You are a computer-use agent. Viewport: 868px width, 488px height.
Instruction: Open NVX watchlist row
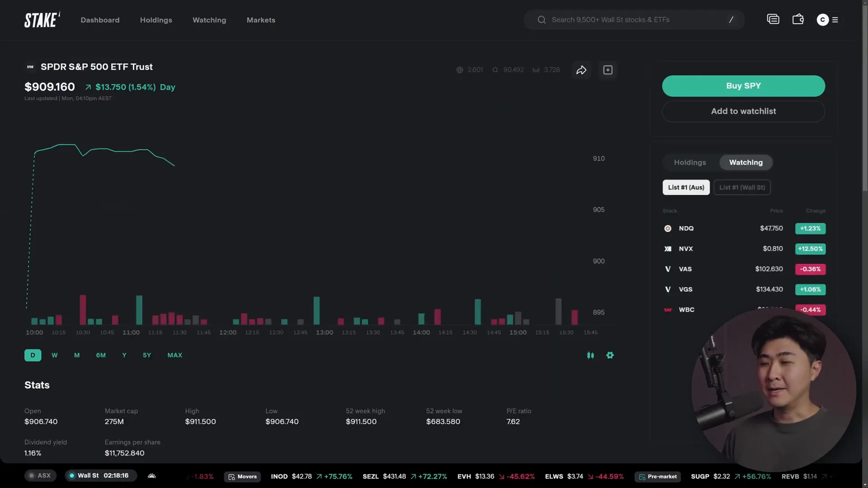click(x=744, y=249)
